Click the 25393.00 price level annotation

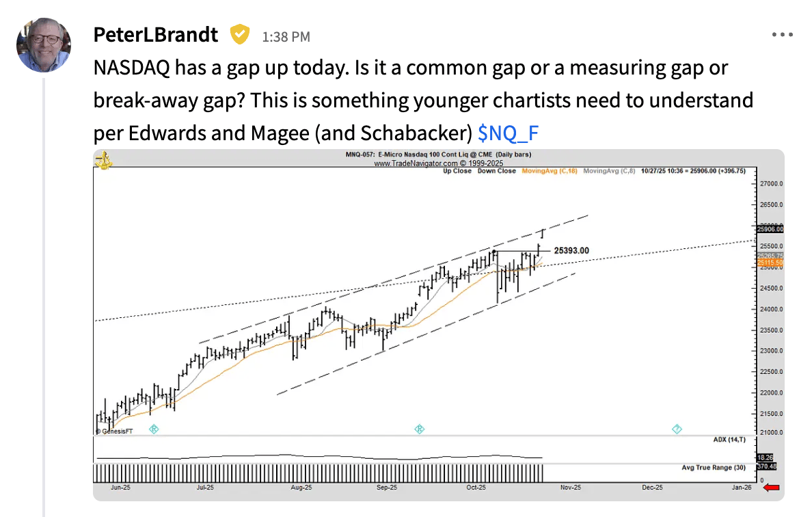[x=571, y=251]
